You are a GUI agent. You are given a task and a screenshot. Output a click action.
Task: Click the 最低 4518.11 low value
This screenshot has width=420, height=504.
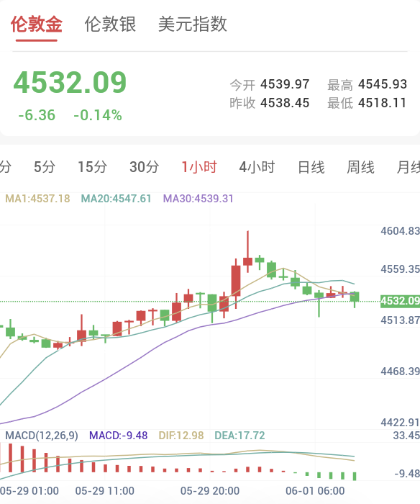click(367, 103)
